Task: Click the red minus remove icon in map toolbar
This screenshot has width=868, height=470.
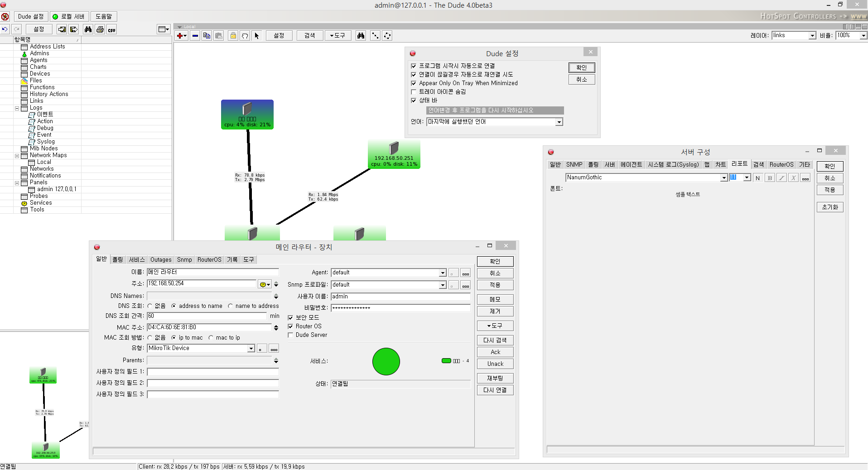Action: (x=195, y=35)
